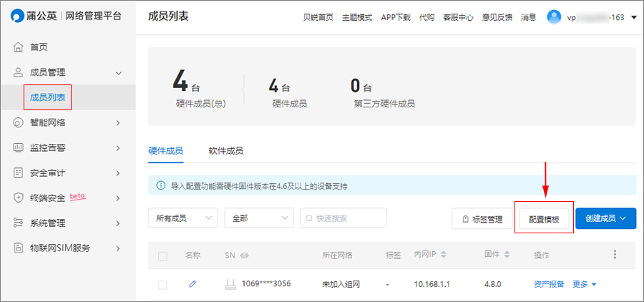Viewport: 644px width, 302px height.
Task: Click the pencil edit icon beside device name
Action: tap(192, 284)
